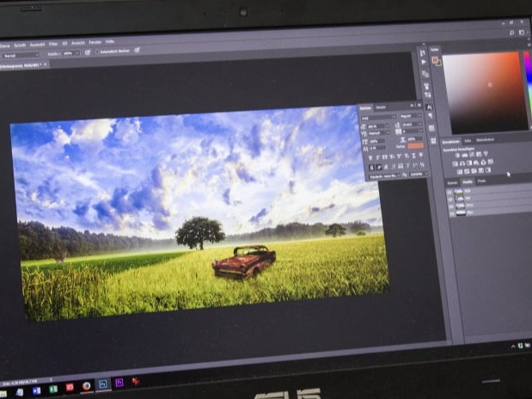Open the Deckkr. opacity dropdown arrow
Screen dimensions: 532x399
77,53
